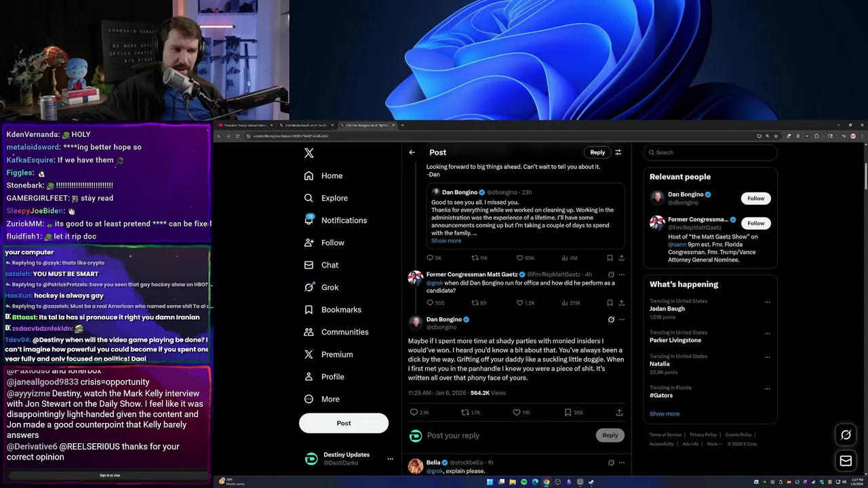Image resolution: width=868 pixels, height=488 pixels.
Task: Open Communities in sidebar
Action: (x=336, y=332)
